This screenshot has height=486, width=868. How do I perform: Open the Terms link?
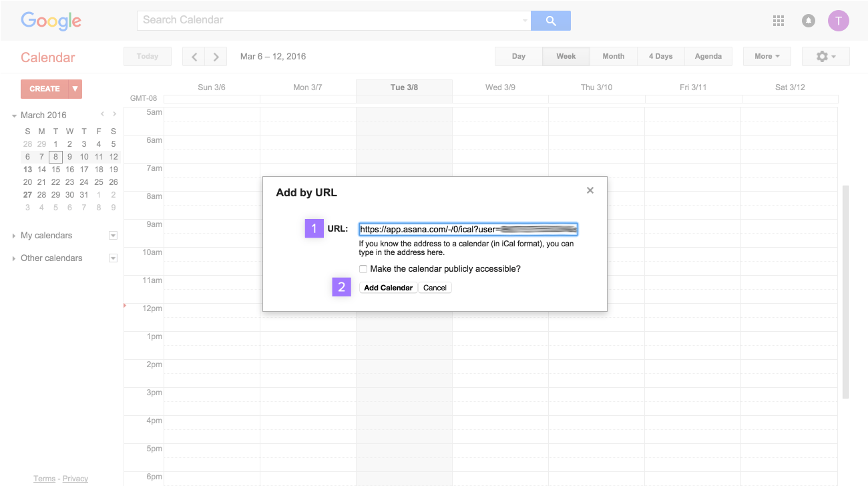(45, 479)
